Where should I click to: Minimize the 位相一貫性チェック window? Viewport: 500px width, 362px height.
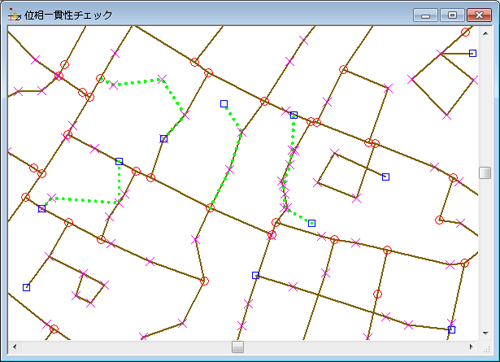pos(425,15)
